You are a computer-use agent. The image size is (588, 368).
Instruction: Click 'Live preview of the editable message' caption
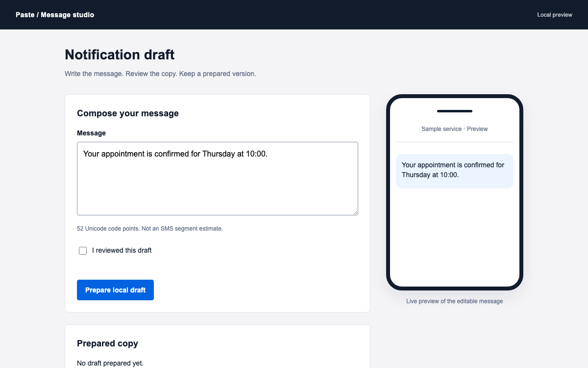pos(455,301)
